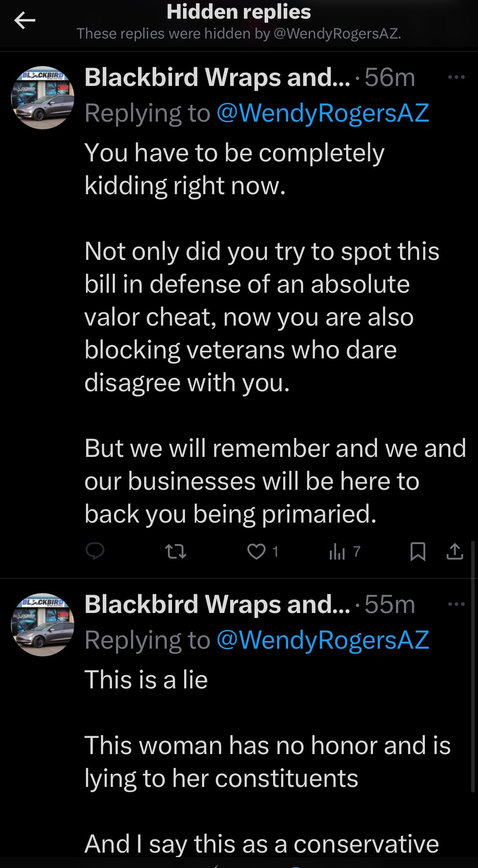The width and height of the screenshot is (478, 868).
Task: View analytics showing 7 views
Action: pyautogui.click(x=345, y=551)
